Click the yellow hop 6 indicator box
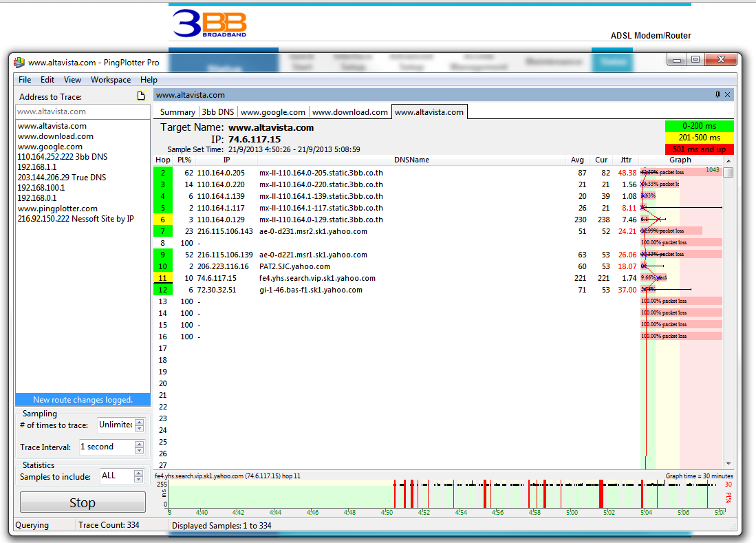 pos(162,220)
